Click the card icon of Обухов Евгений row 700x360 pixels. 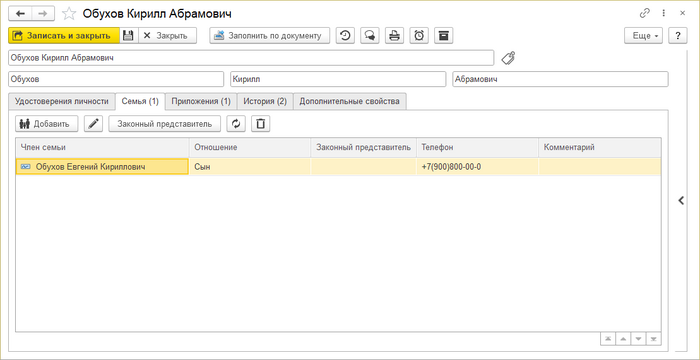[26, 167]
